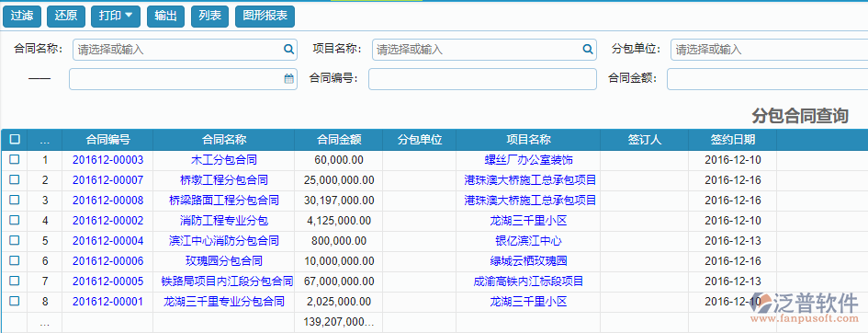Check the box for row 201612-00006

(15, 260)
